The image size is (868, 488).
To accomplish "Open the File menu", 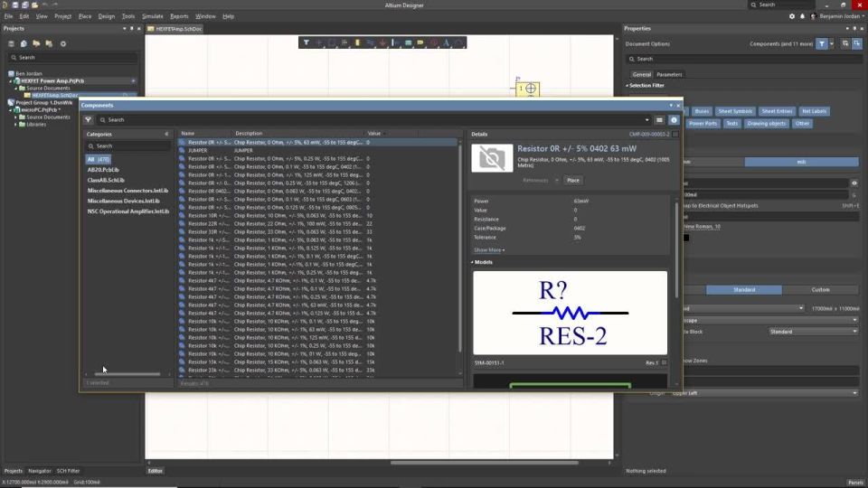I will (8, 16).
